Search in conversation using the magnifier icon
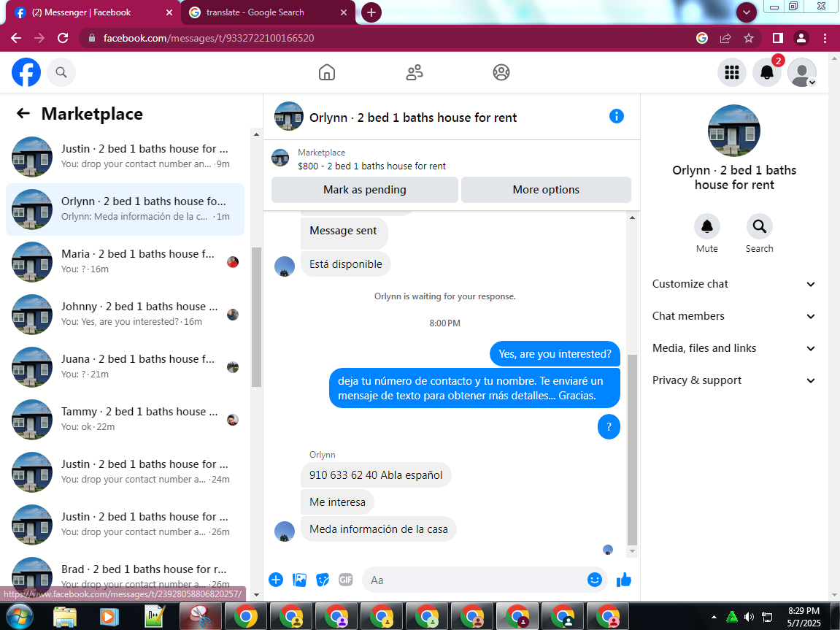 click(759, 226)
